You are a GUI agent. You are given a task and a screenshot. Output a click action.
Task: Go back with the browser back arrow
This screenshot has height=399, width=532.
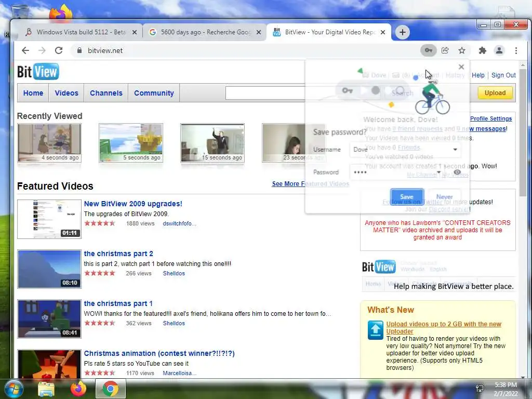coord(25,50)
